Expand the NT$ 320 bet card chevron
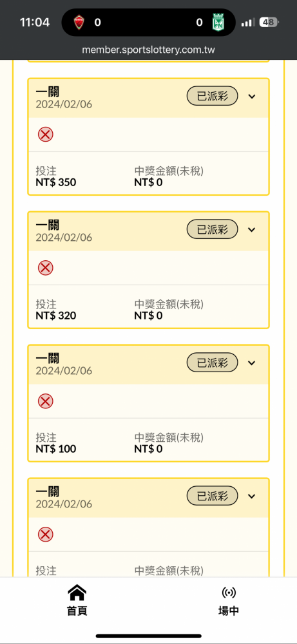The height and width of the screenshot is (644, 297). [252, 230]
